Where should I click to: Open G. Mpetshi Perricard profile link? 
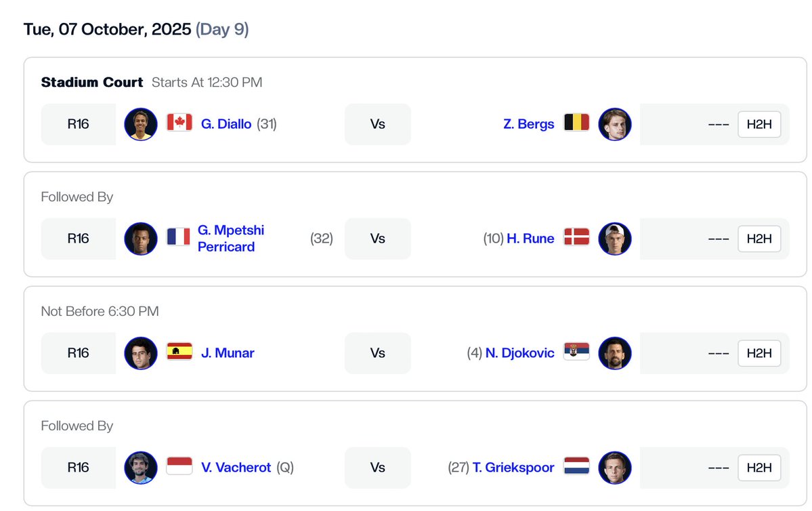click(x=231, y=239)
